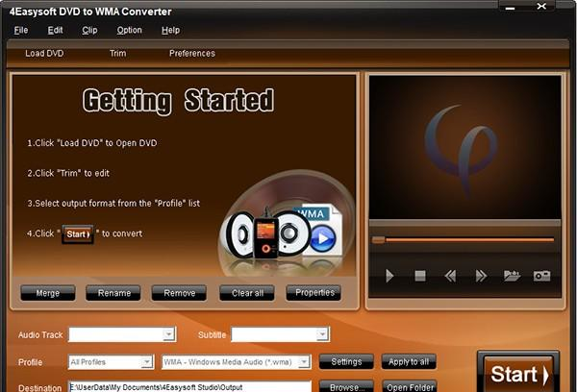Take a snapshot with the camera icon
Image resolution: width=577 pixels, height=392 pixels.
coord(541,276)
